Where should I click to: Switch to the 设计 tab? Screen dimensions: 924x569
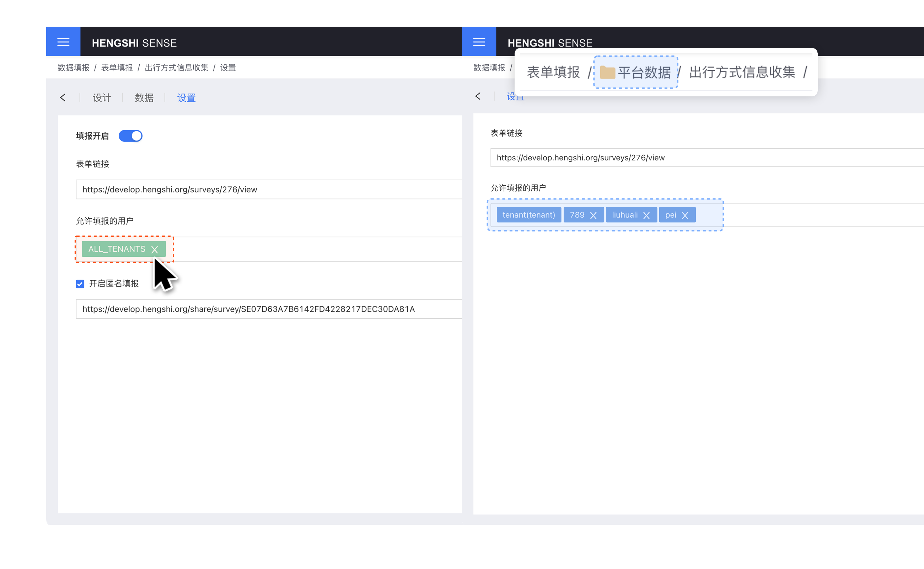[102, 98]
